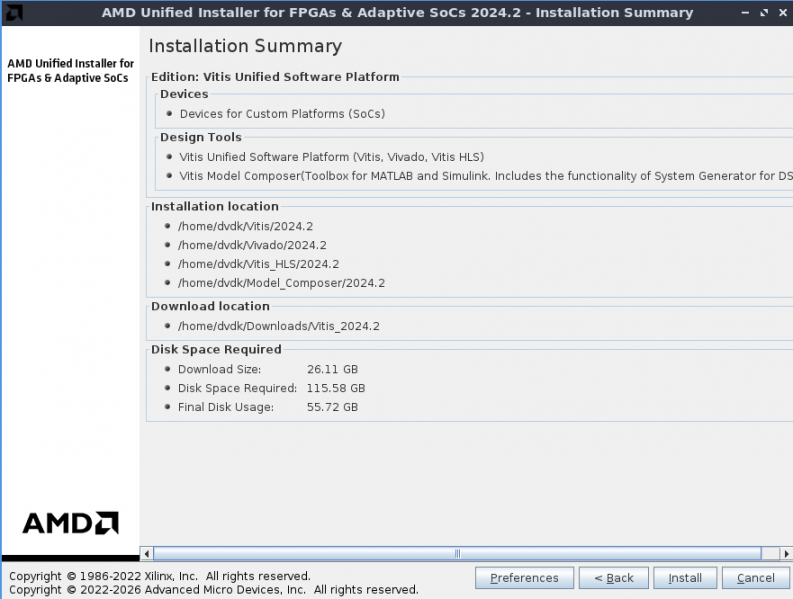This screenshot has width=793, height=599.
Task: Click the horizontal scrollbar right arrow
Action: click(x=786, y=553)
